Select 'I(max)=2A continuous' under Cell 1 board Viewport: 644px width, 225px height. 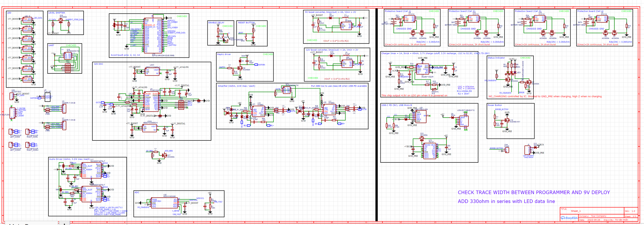tap(405, 45)
